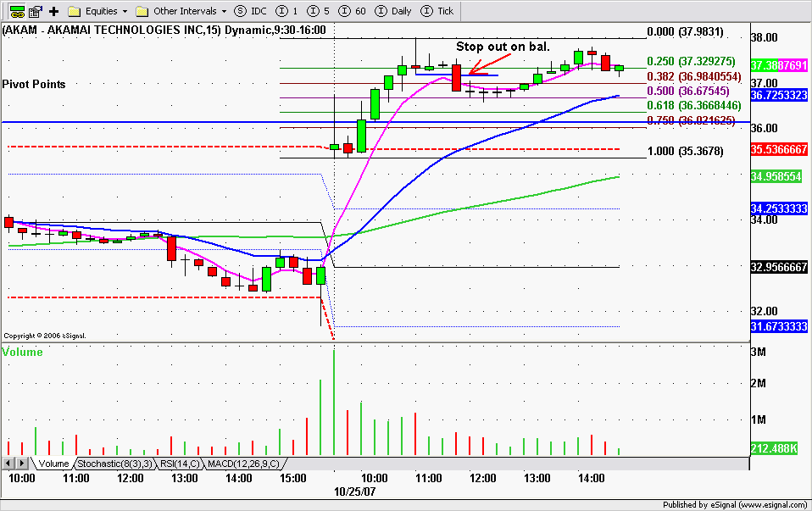Click the 32.9566667 black price tag
The height and width of the screenshot is (511, 812).
779,267
